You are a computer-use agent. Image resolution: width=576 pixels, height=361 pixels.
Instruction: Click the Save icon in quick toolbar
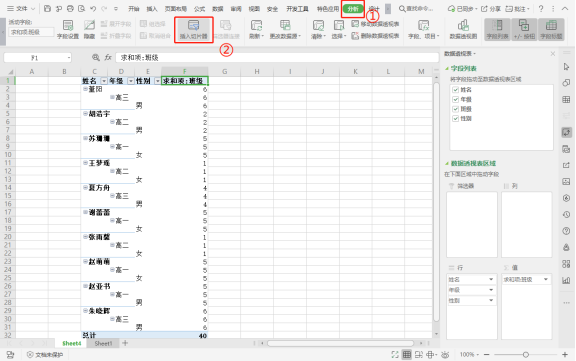pos(47,8)
